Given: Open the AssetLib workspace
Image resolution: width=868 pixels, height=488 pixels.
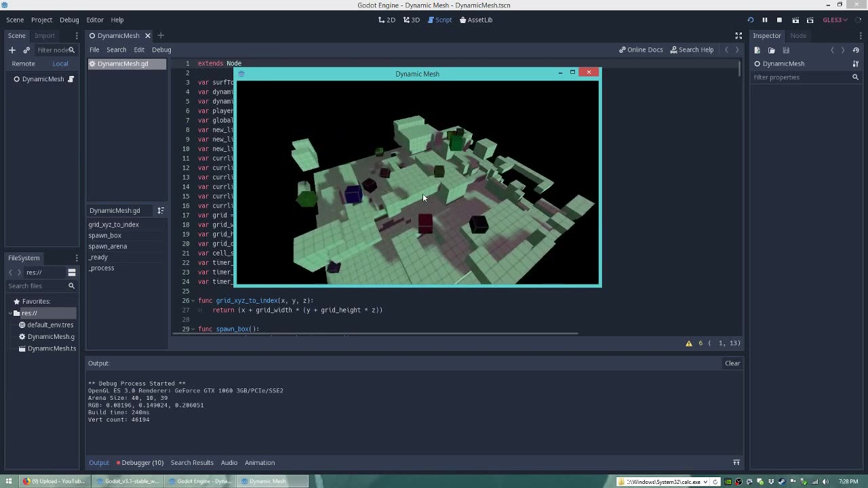Looking at the screenshot, I should click(x=476, y=20).
